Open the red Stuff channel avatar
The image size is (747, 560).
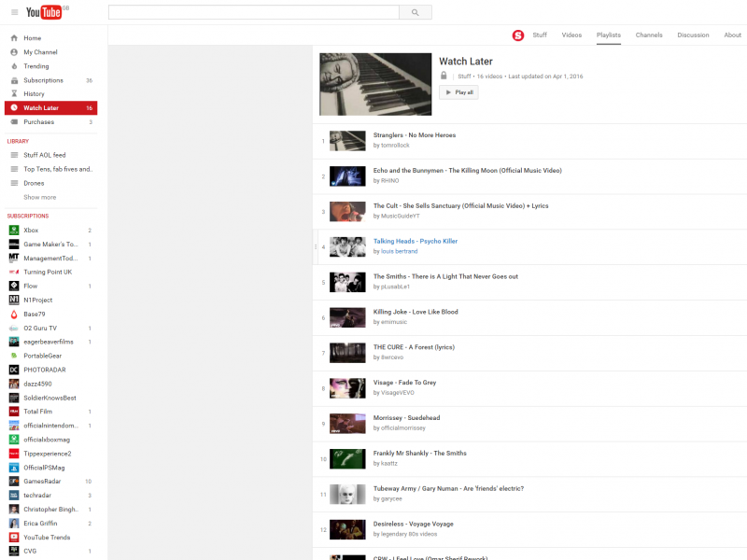point(518,35)
